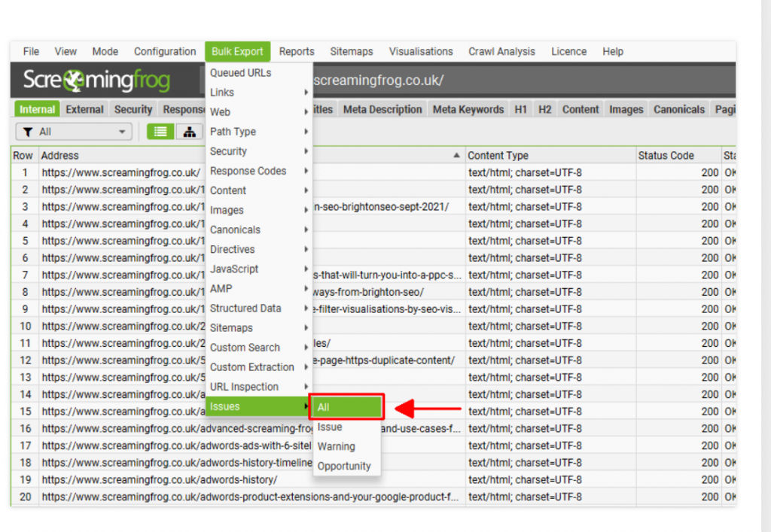Expand the Path Type submenu
This screenshot has height=532, width=771.
(x=233, y=131)
